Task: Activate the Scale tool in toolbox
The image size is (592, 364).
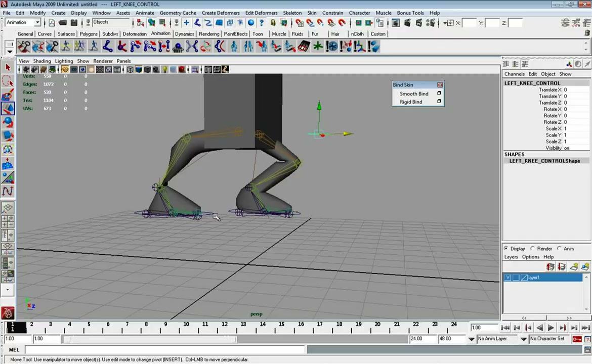Action: [x=8, y=136]
